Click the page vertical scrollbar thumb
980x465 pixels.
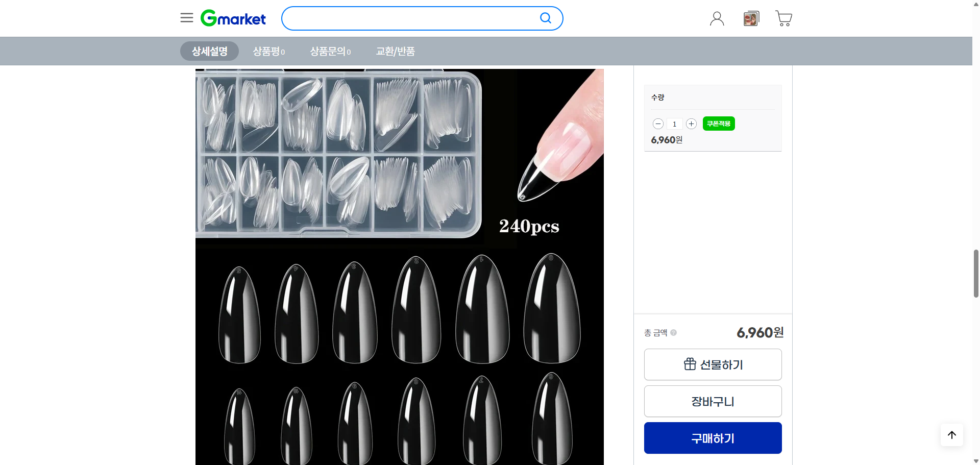click(976, 274)
